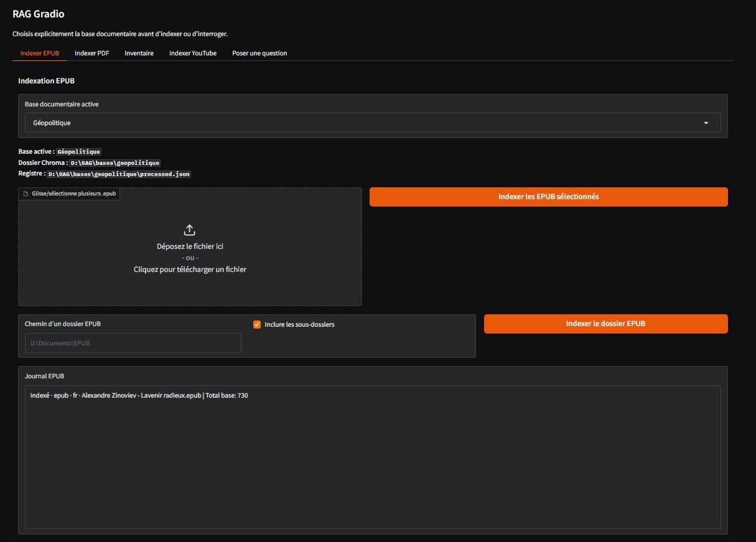Click "Cliquez pour télécharger un fichier" text
The height and width of the screenshot is (542, 756).
tap(190, 269)
